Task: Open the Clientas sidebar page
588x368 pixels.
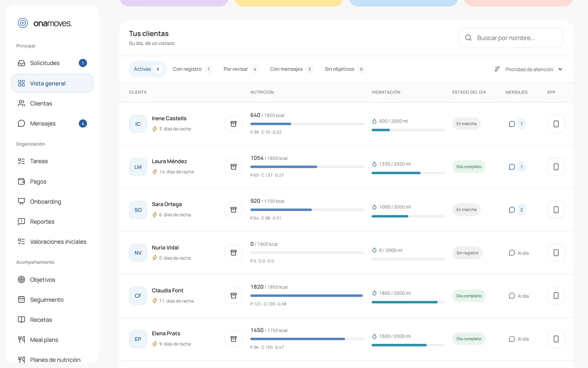Action: 52,103
